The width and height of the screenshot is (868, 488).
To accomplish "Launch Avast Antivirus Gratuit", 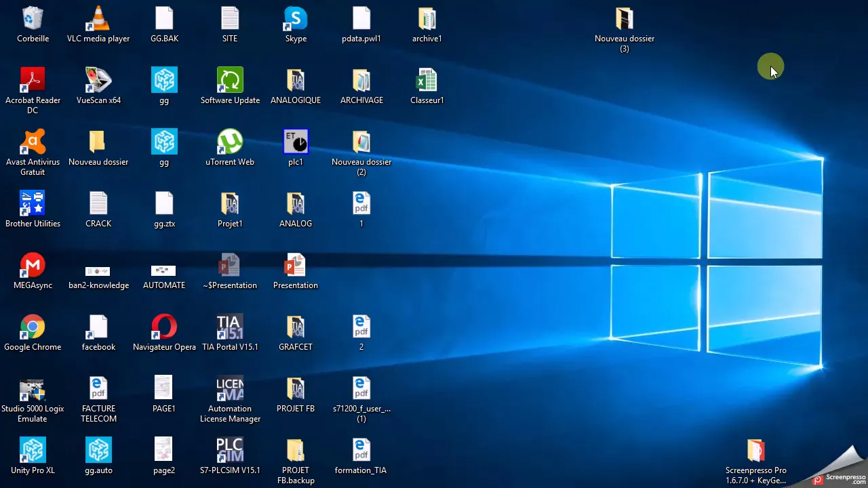I will pyautogui.click(x=33, y=142).
